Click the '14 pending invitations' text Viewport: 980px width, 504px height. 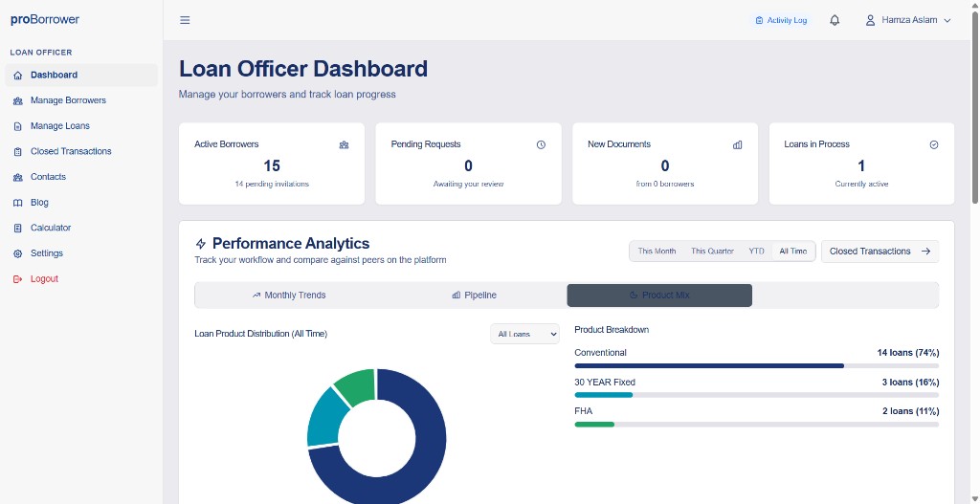[272, 185]
